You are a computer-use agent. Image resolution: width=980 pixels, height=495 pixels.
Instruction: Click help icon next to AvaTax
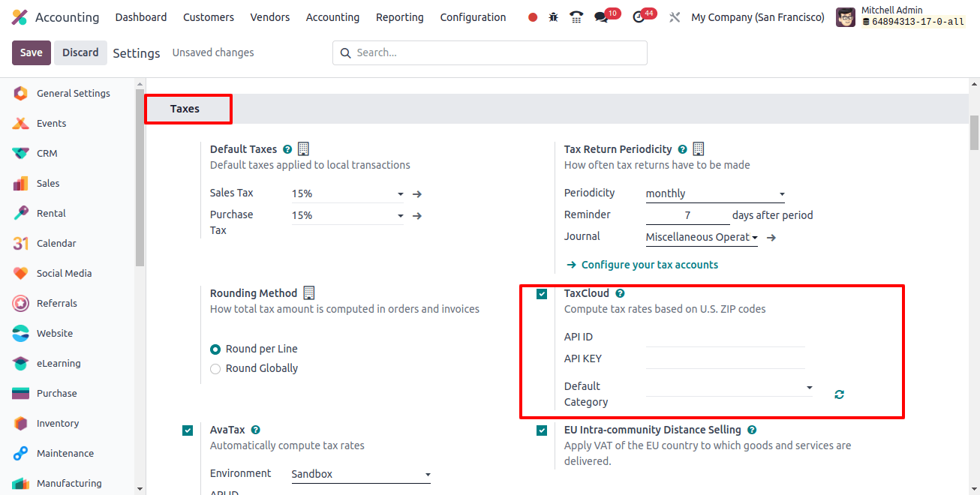coord(256,430)
